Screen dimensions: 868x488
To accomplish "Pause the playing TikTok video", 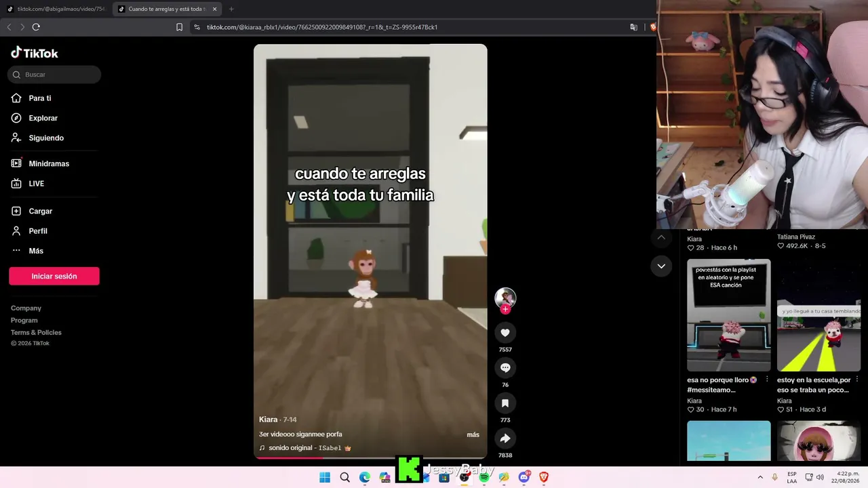I will click(x=370, y=251).
